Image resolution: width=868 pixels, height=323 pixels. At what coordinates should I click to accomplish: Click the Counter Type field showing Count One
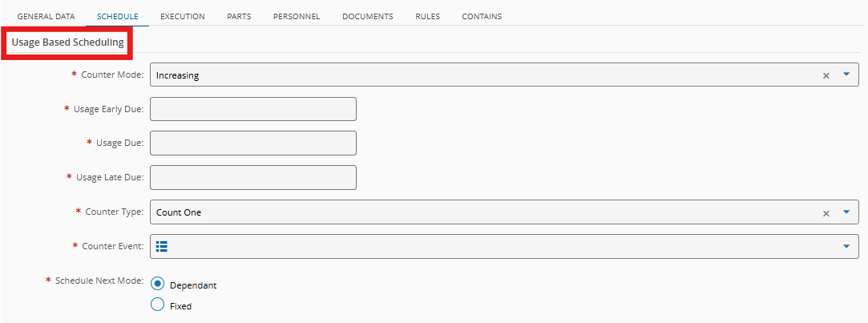pyautogui.click(x=504, y=212)
